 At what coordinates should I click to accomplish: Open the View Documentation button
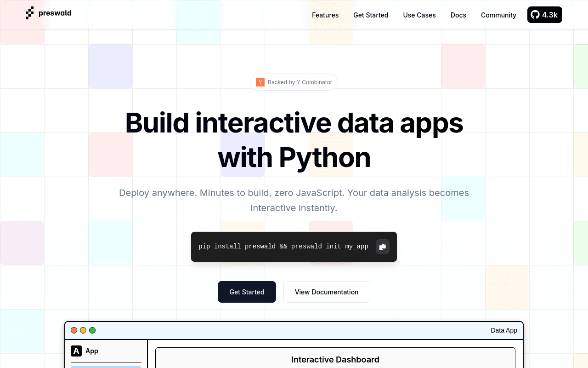327,292
